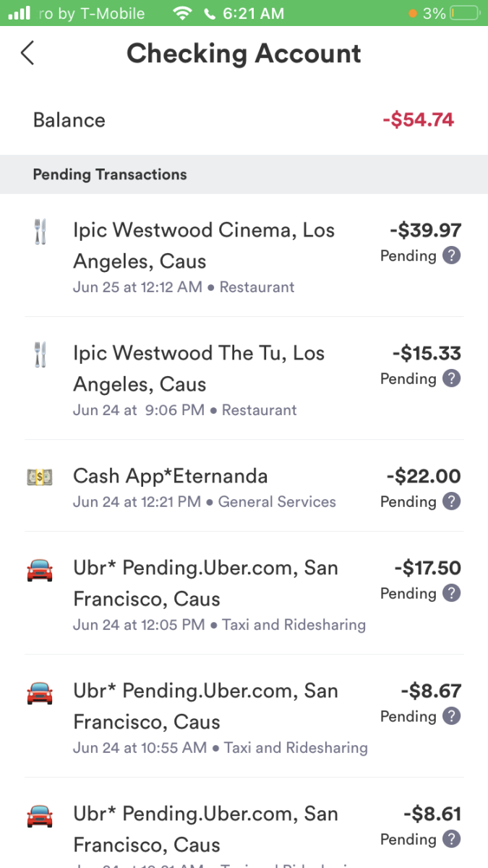Tap the Checking Account title
Viewport: 488px width, 868px height.
(x=244, y=54)
